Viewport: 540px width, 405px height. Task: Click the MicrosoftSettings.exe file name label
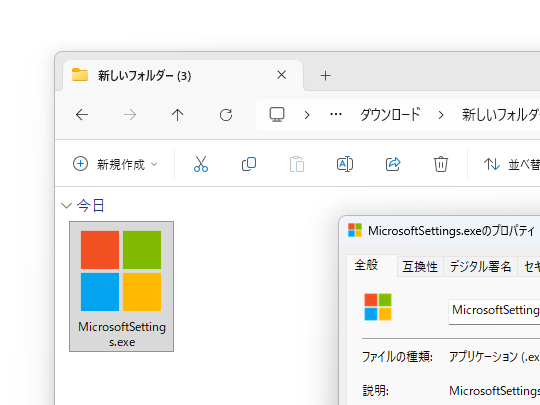[x=122, y=334]
